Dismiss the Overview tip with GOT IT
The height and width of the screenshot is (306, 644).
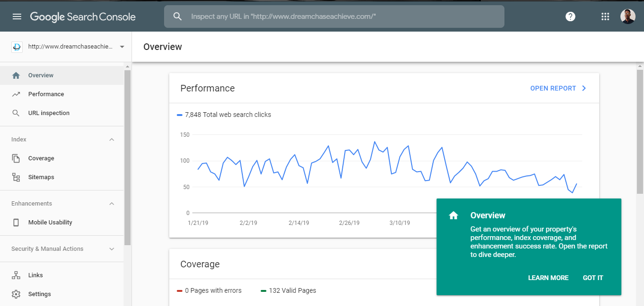pyautogui.click(x=593, y=278)
